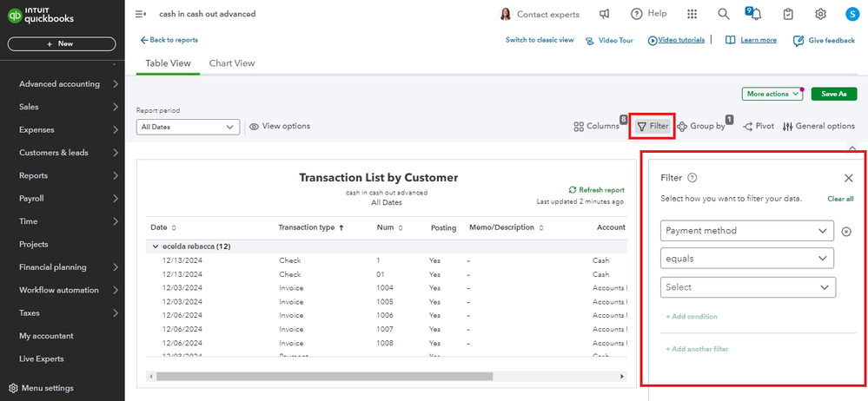Screen dimensions: 868x401
Task: Click the search magnifier icon
Action: click(x=723, y=14)
